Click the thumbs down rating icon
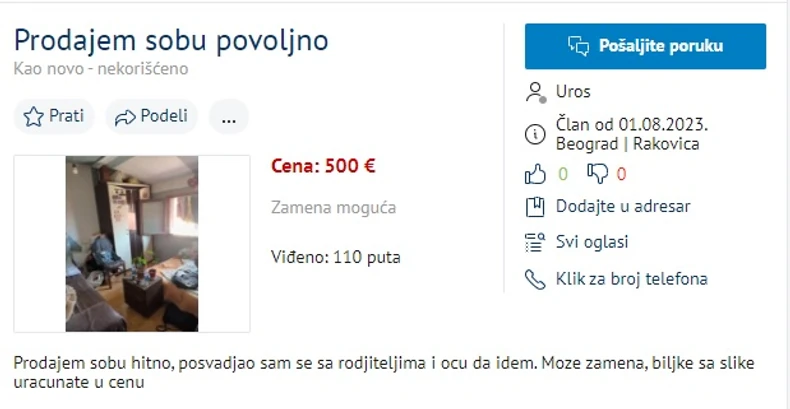 click(597, 174)
